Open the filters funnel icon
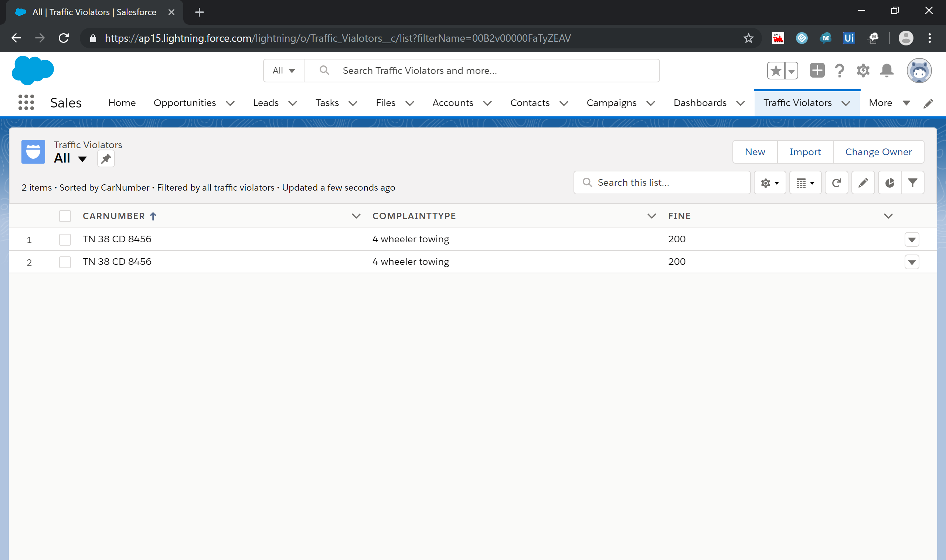The image size is (946, 560). 912,183
